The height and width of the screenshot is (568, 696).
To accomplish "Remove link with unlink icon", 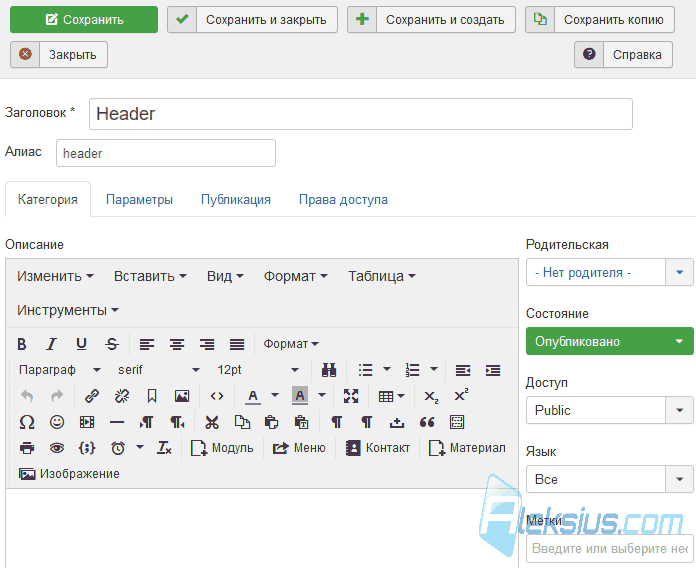I will pyautogui.click(x=122, y=396).
